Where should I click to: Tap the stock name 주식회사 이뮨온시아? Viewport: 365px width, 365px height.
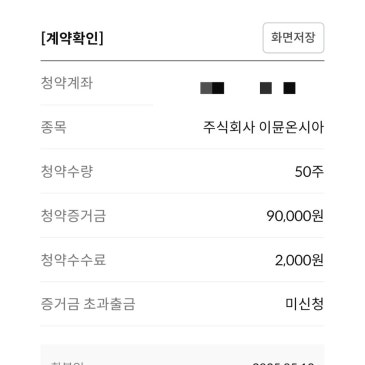[263, 127]
